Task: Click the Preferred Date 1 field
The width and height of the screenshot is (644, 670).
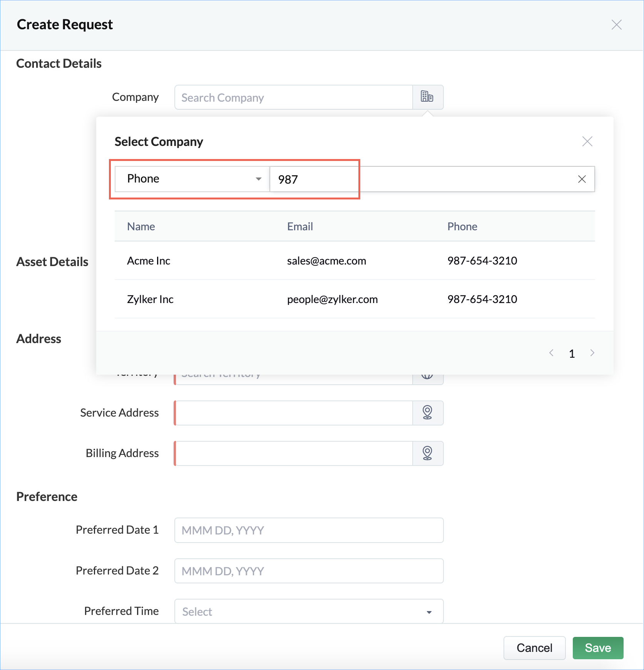Action: click(309, 530)
